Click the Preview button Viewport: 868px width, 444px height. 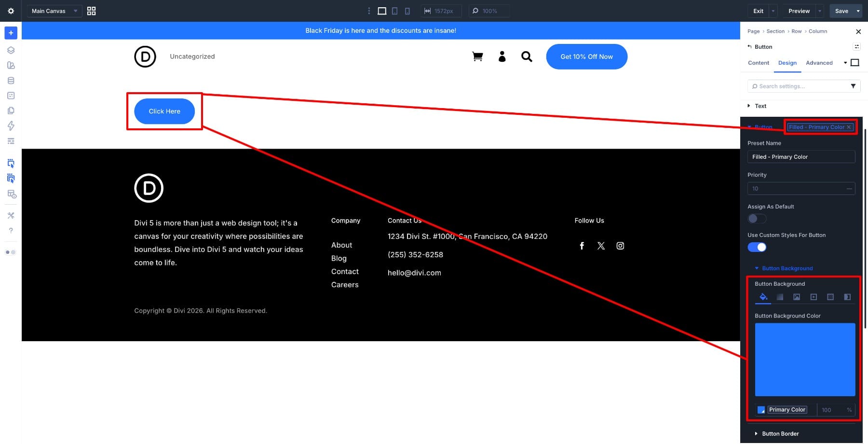click(x=799, y=11)
